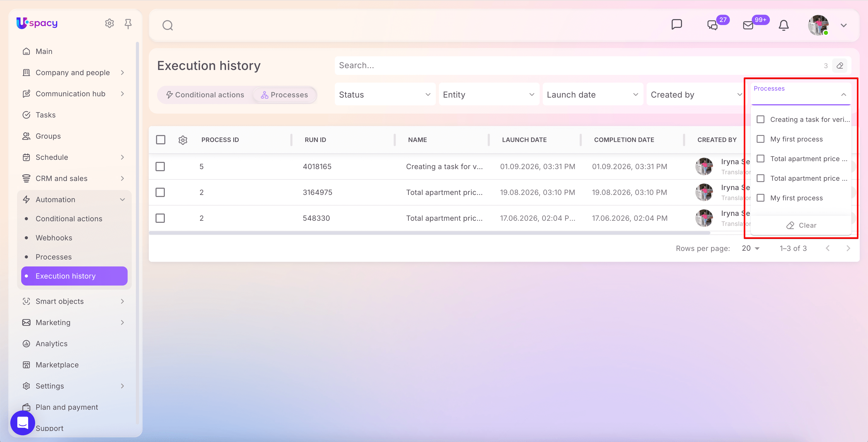The image size is (868, 442).
Task: Switch to Conditional actions tab
Action: coord(205,95)
